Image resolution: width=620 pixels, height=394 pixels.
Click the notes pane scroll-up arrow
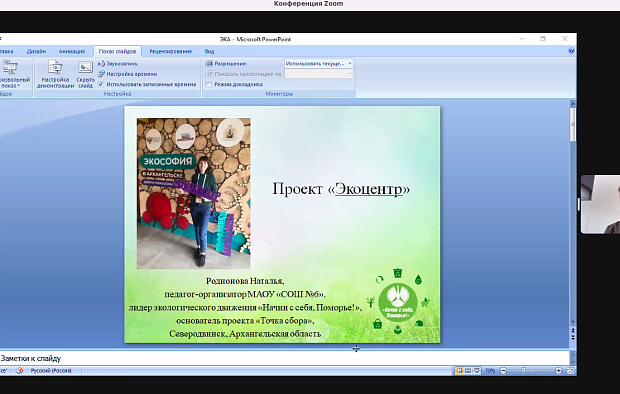pyautogui.click(x=572, y=353)
